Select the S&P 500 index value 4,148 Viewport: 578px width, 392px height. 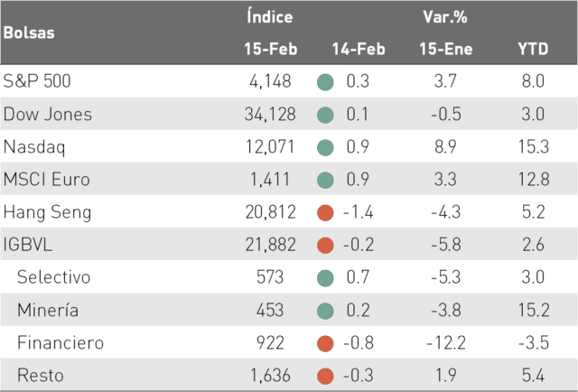point(270,81)
